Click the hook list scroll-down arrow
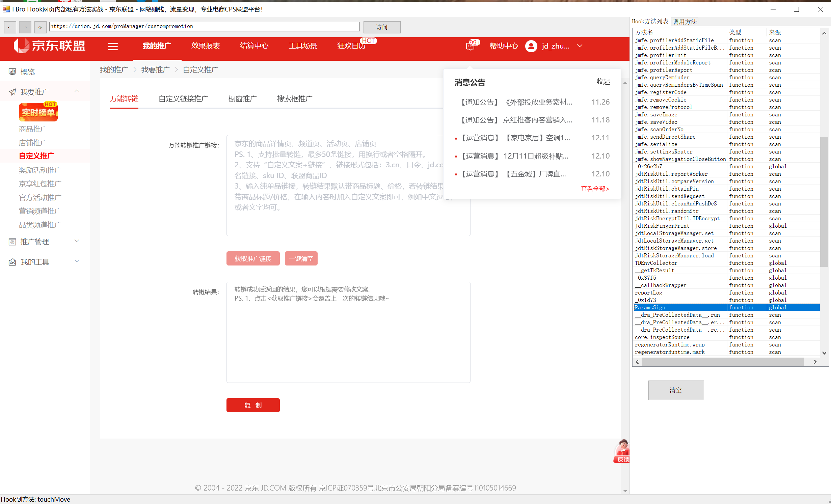The width and height of the screenshot is (831, 504). click(x=824, y=353)
